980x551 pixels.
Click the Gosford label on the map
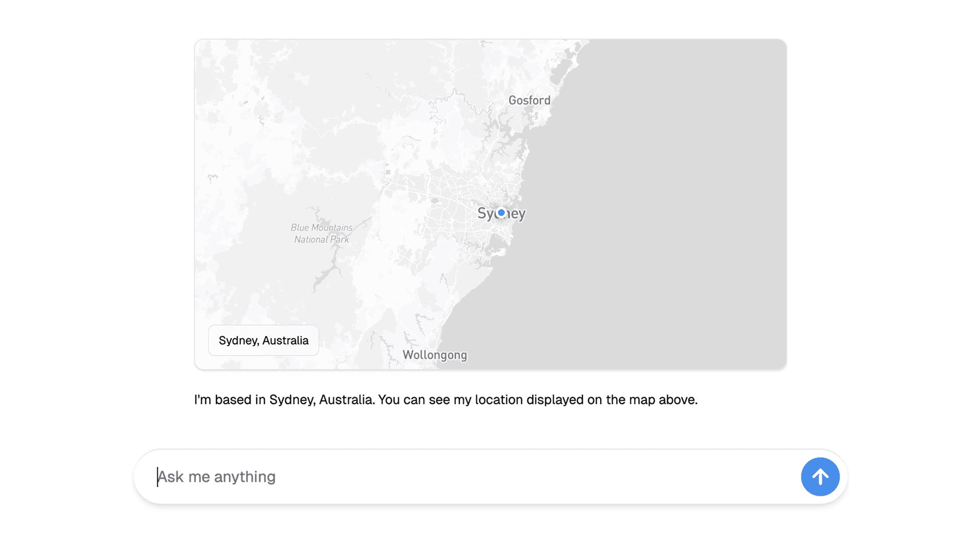click(x=529, y=100)
